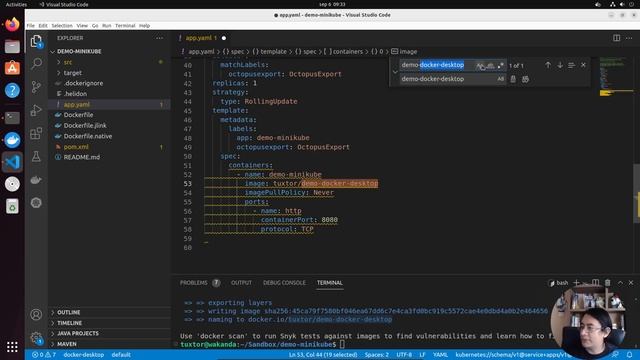Open the Terminal menu

click(x=125, y=25)
